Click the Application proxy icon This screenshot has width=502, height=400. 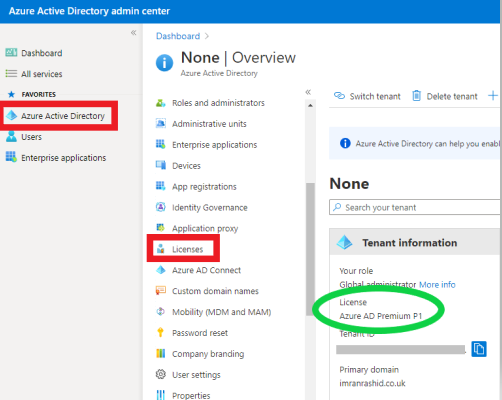[x=161, y=228]
